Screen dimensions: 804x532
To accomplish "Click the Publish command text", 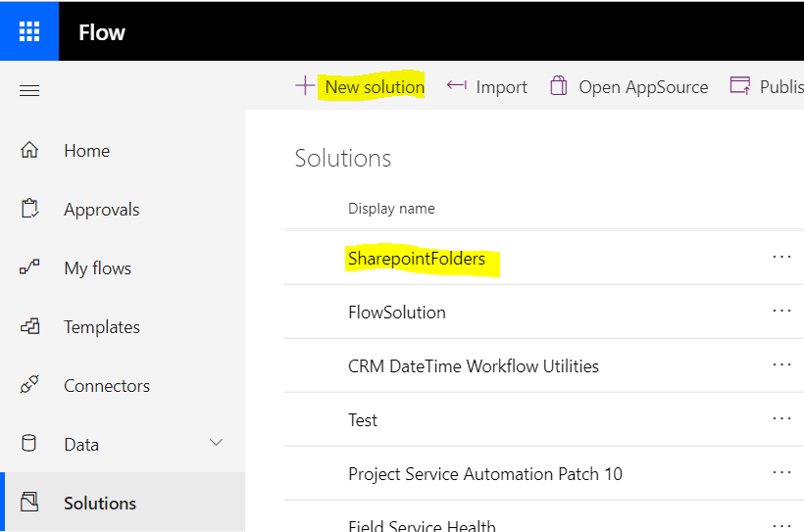I will click(x=781, y=86).
